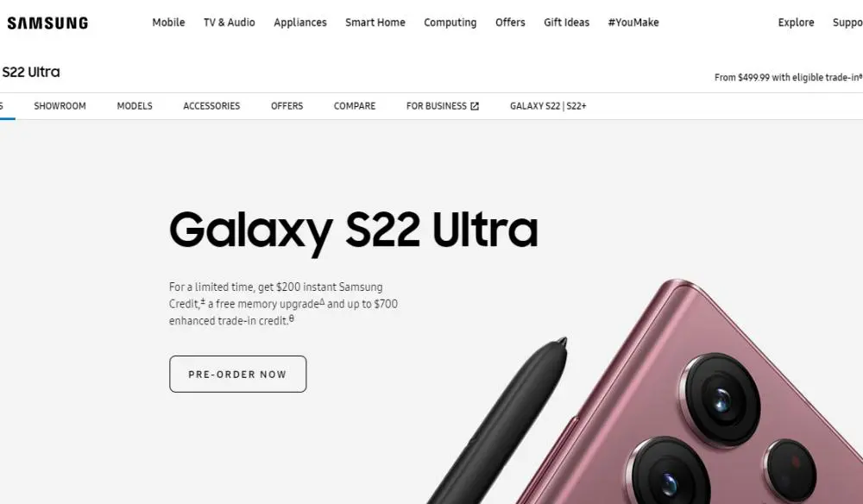Image resolution: width=863 pixels, height=504 pixels.
Task: Open the Appliances menu
Action: [300, 22]
